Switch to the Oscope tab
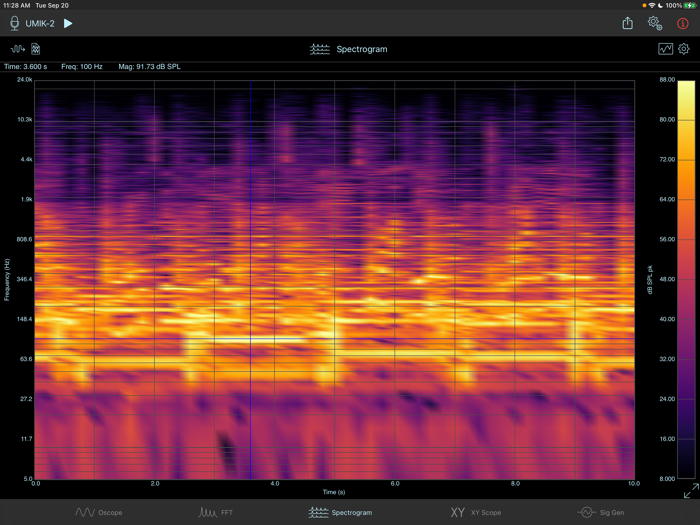 coord(99,512)
